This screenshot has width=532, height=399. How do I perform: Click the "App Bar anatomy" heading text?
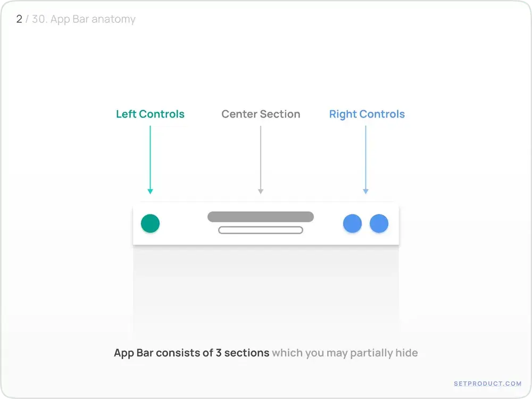(93, 19)
